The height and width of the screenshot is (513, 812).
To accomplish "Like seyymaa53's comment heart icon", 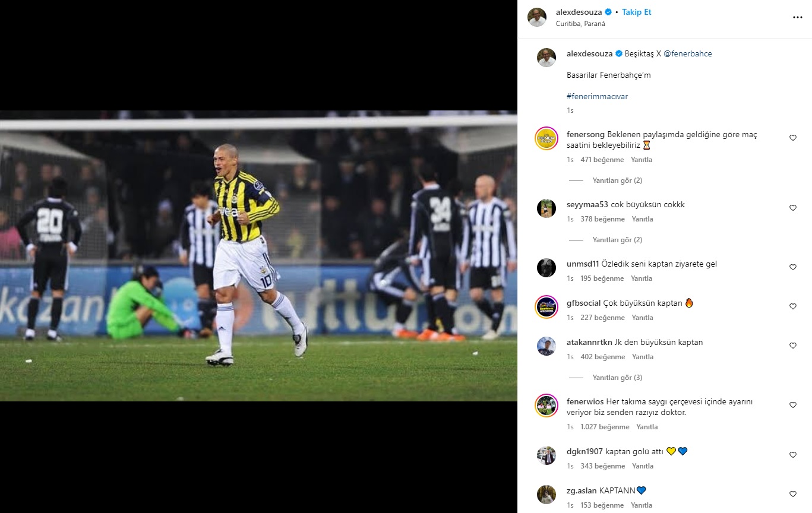I will tap(792, 208).
